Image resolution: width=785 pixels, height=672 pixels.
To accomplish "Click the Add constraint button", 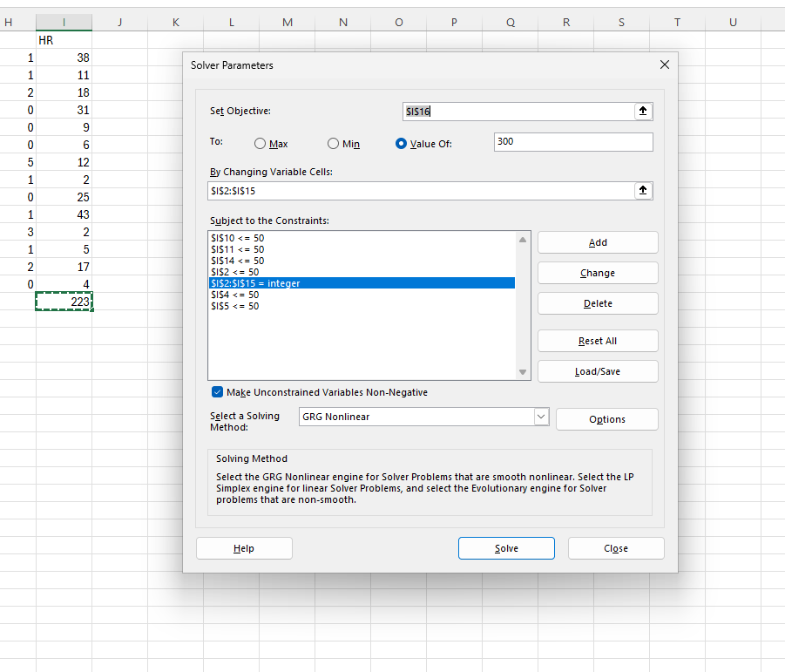I will (598, 242).
